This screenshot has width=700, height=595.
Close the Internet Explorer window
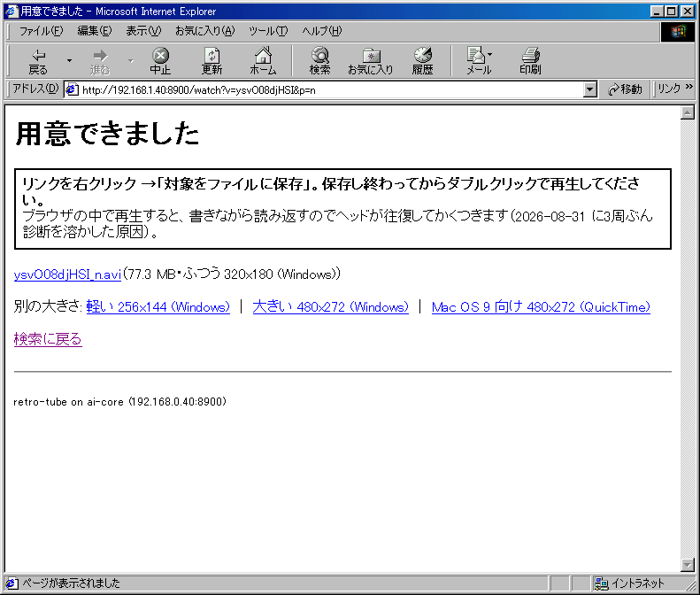688,12
